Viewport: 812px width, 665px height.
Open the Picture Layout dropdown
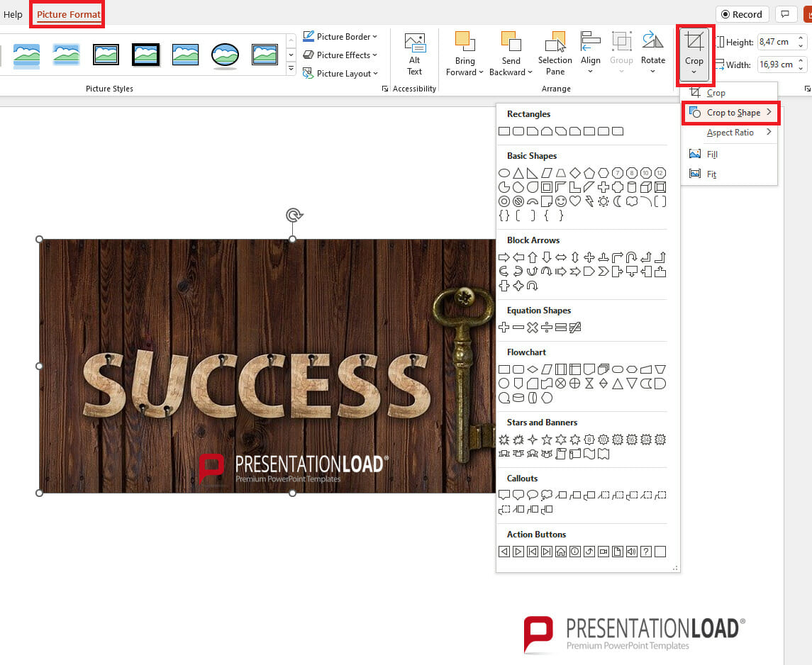342,73
